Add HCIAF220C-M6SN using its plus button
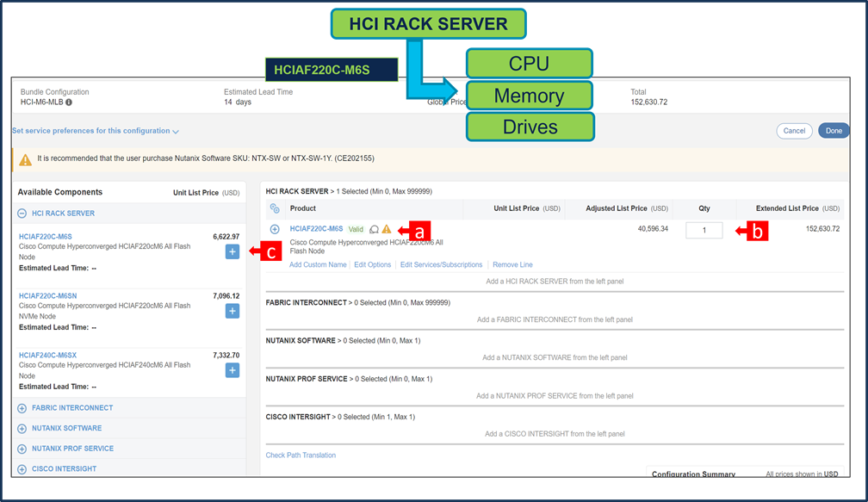Screen dimensions: 868x502 coord(232,311)
